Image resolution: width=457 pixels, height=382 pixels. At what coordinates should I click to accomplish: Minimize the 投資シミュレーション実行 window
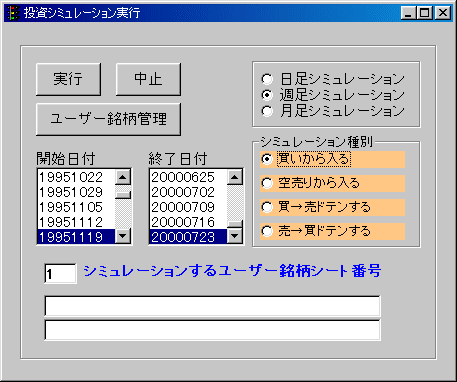[x=408, y=13]
